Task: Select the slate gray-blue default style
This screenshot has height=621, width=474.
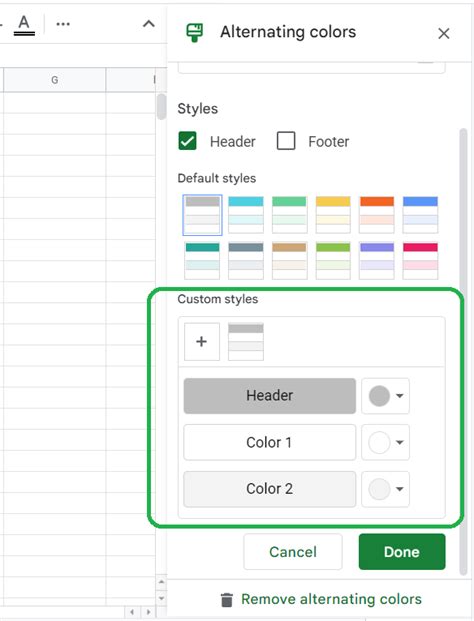Action: pos(246,261)
